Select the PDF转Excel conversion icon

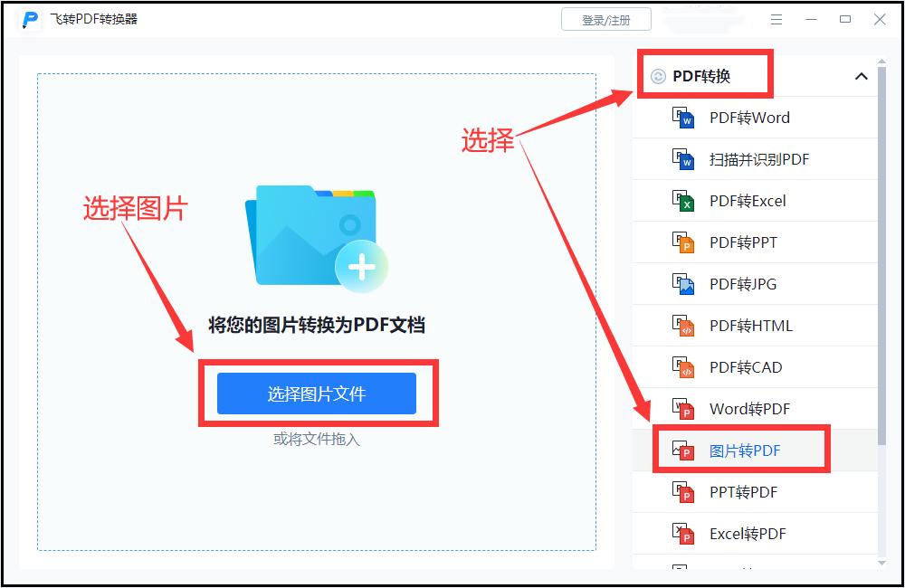(x=683, y=201)
